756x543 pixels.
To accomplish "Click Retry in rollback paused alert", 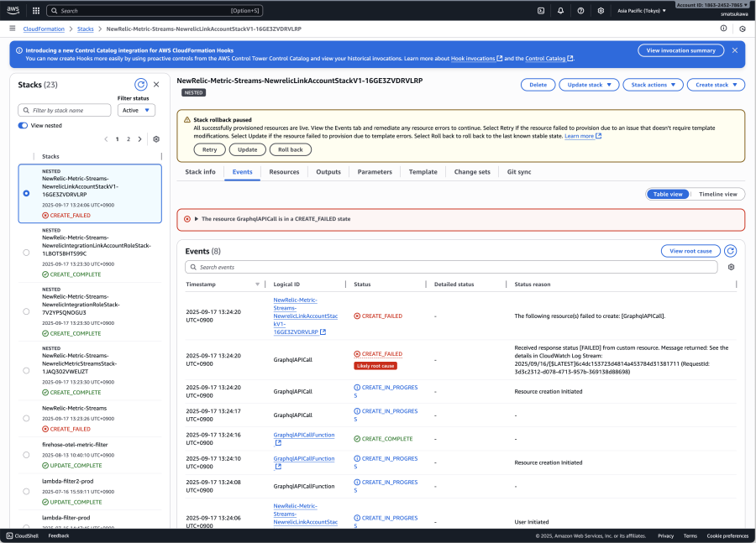I will [210, 150].
